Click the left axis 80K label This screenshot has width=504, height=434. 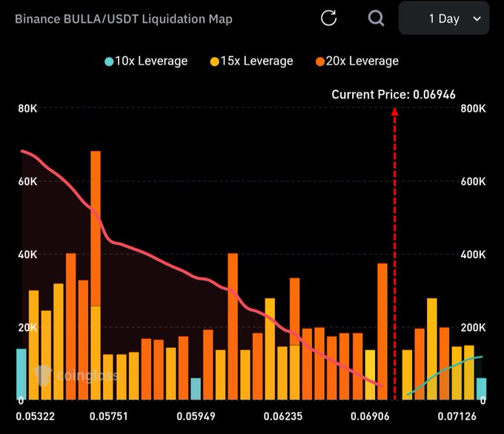(x=27, y=108)
